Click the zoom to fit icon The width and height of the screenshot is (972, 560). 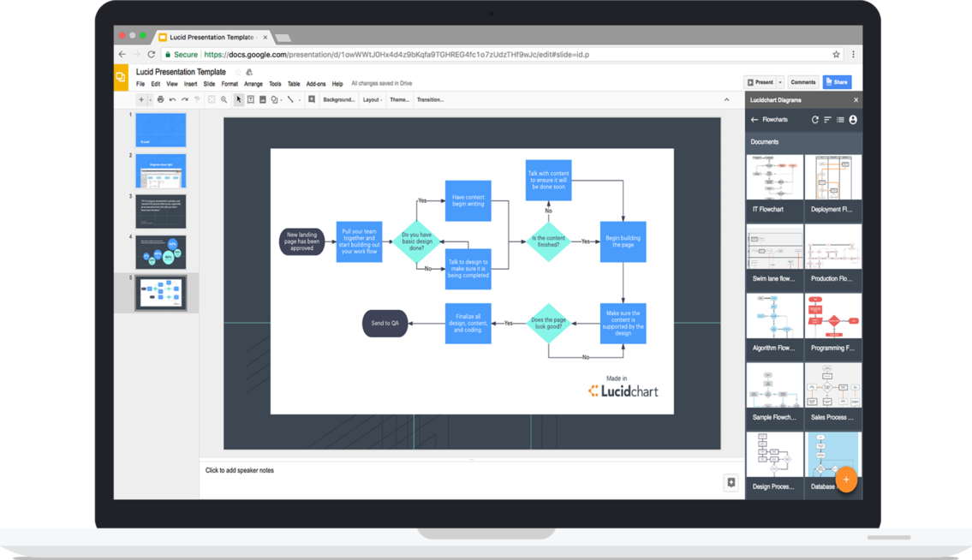point(212,99)
